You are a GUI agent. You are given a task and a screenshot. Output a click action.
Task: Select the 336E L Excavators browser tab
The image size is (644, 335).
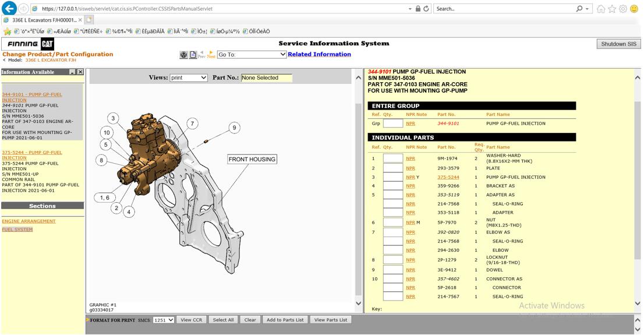(x=43, y=20)
